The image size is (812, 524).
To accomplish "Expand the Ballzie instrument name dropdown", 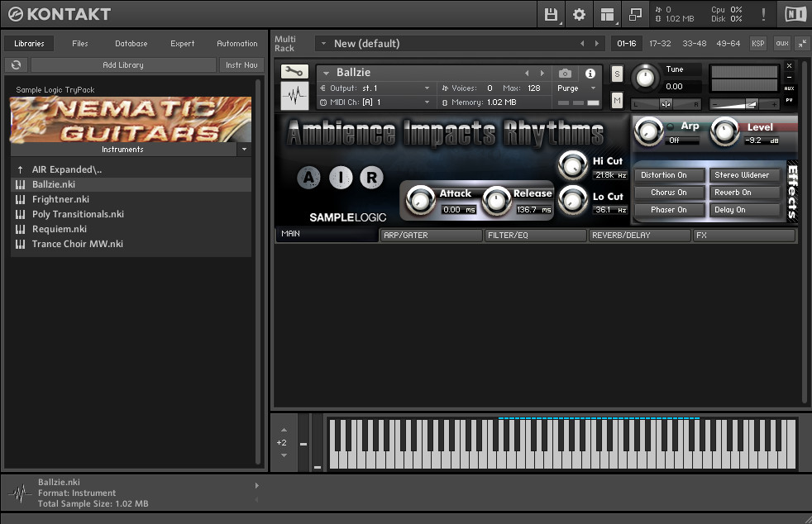I will coord(327,73).
